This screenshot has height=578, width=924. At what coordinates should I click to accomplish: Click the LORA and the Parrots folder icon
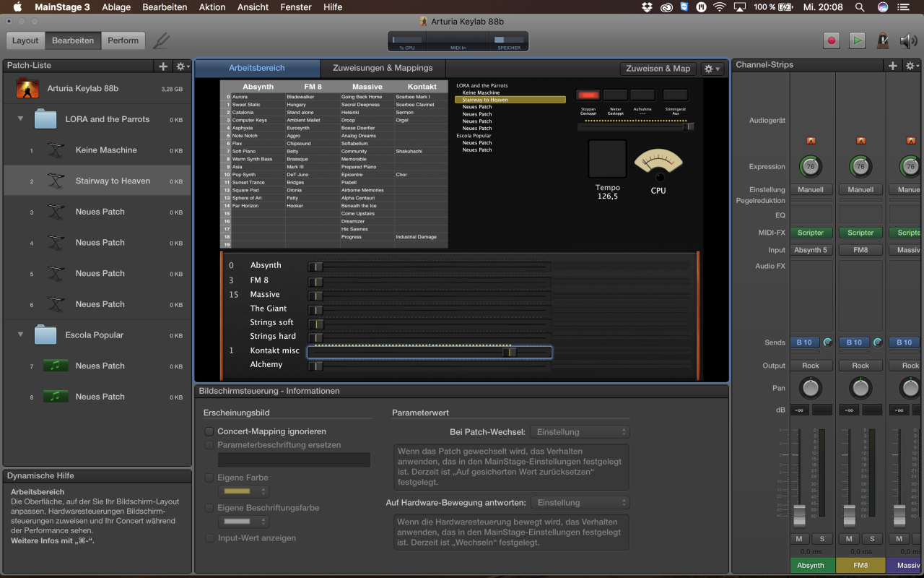point(45,119)
